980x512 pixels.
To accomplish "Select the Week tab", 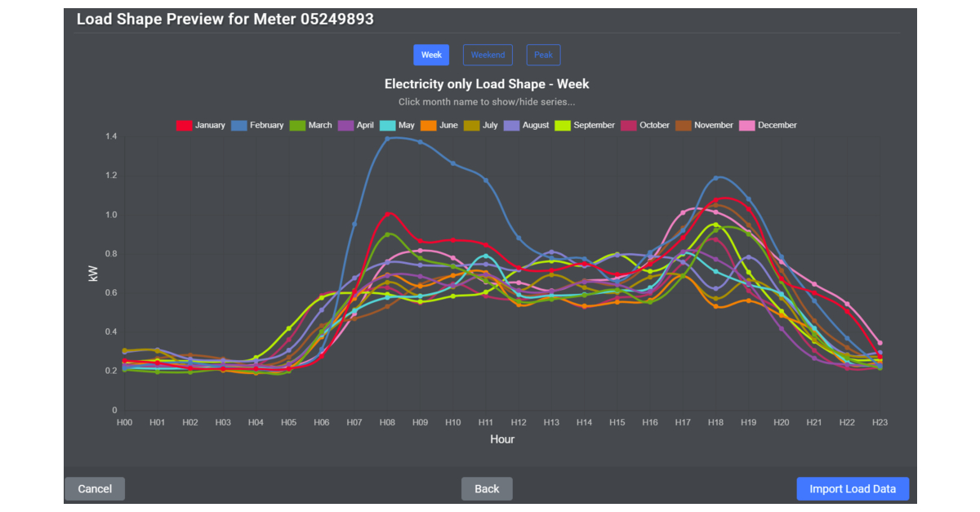I will [x=431, y=55].
